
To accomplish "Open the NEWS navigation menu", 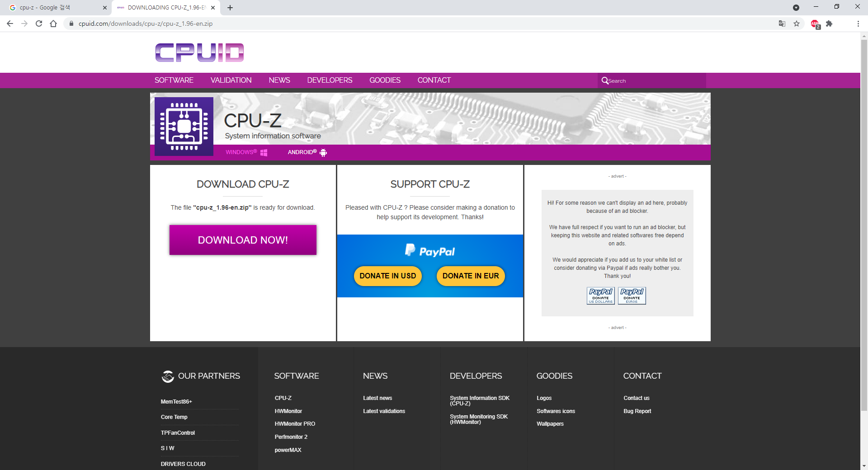I will (279, 80).
